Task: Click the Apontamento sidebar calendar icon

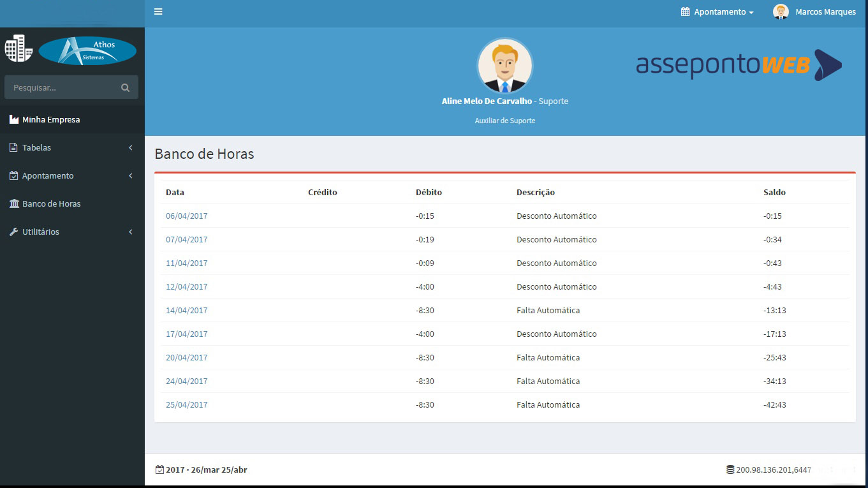Action: (14, 175)
